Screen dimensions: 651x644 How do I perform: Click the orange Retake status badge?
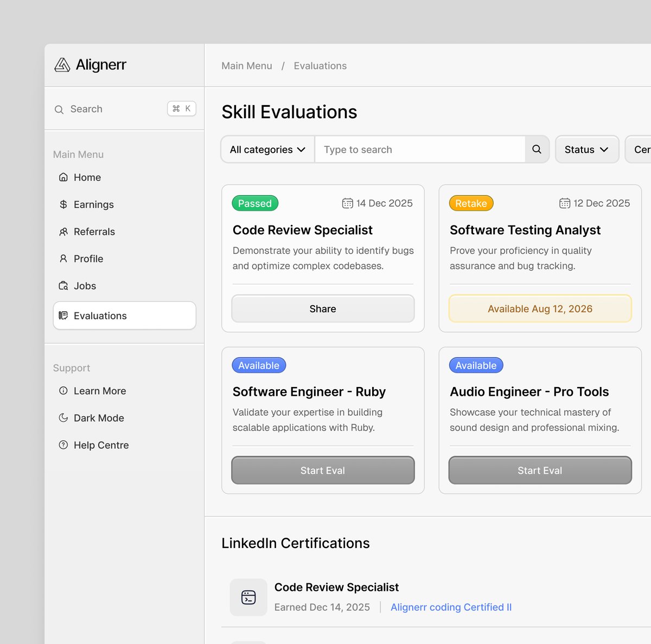point(471,203)
